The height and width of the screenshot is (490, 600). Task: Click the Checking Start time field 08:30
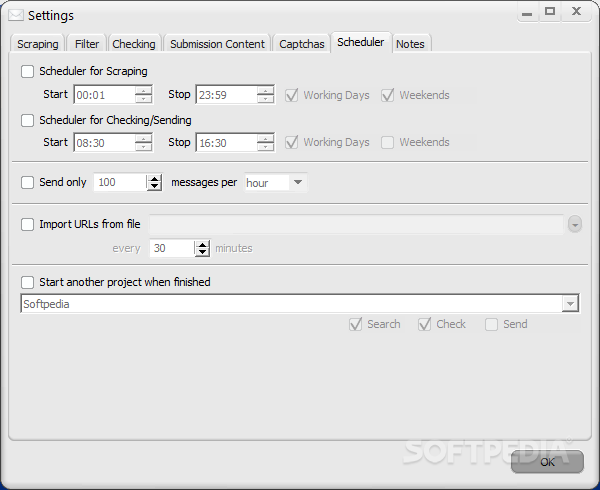(x=104, y=143)
